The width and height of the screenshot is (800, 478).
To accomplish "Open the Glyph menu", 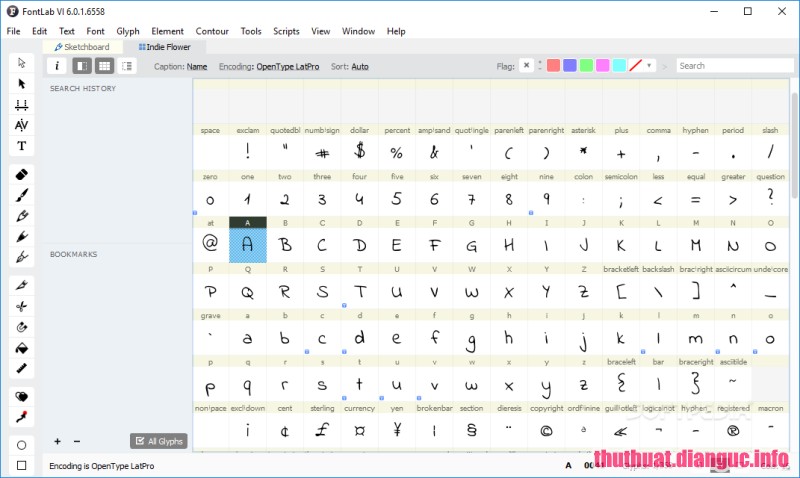I will (x=128, y=31).
